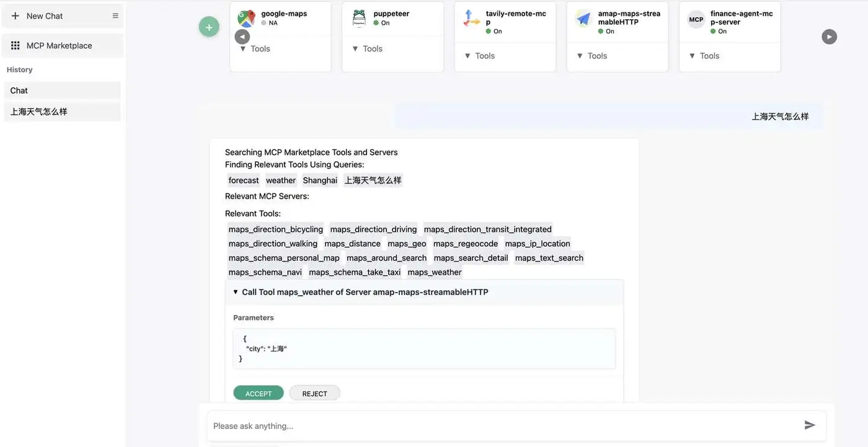Expand Tools under tavily-remote-mcp
Viewport: 868px width, 447px height.
click(x=479, y=56)
